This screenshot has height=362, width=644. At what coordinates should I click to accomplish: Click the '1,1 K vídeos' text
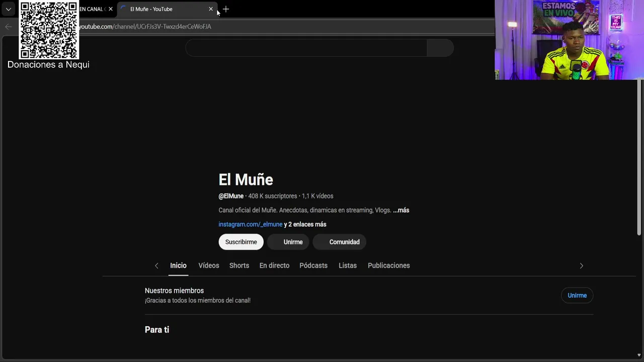tap(317, 196)
